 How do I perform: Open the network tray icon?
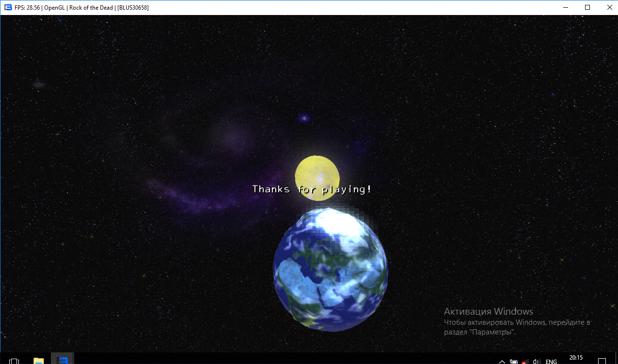[525, 362]
